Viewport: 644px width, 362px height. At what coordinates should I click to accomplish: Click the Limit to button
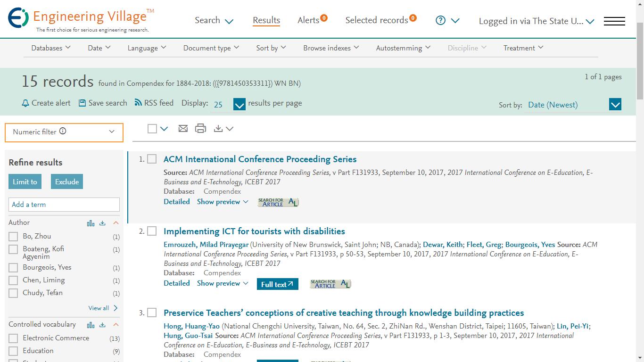(x=25, y=181)
